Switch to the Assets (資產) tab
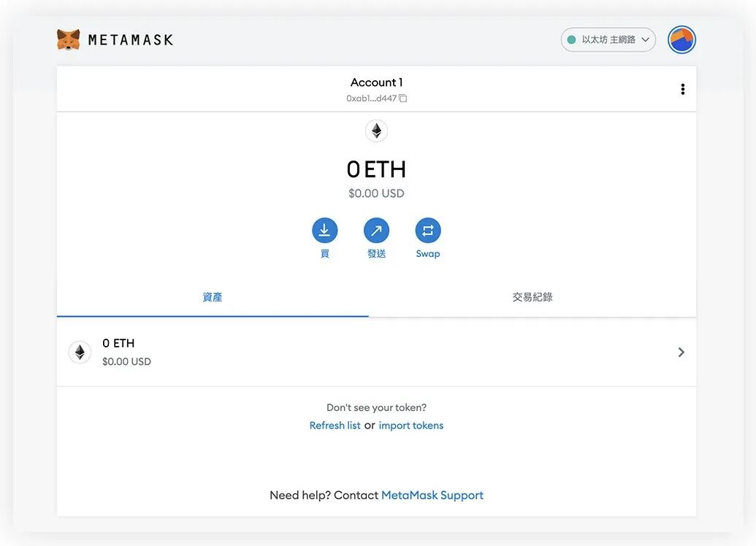 pos(213,297)
